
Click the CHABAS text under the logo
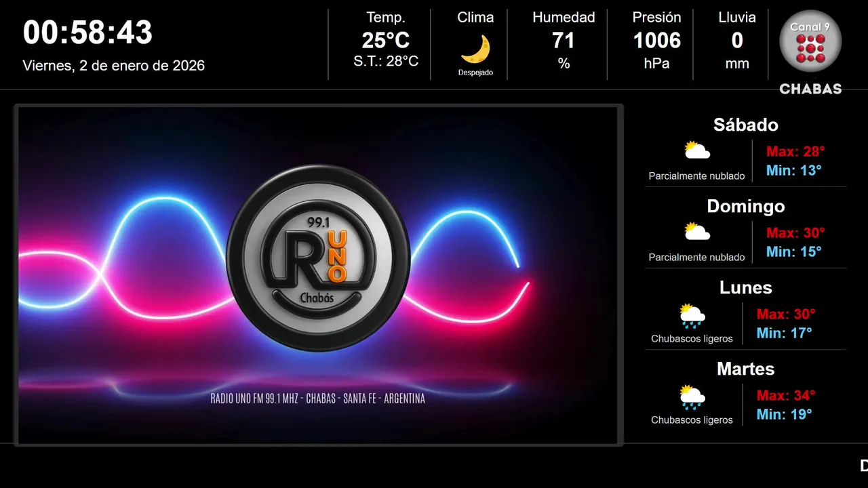click(810, 89)
